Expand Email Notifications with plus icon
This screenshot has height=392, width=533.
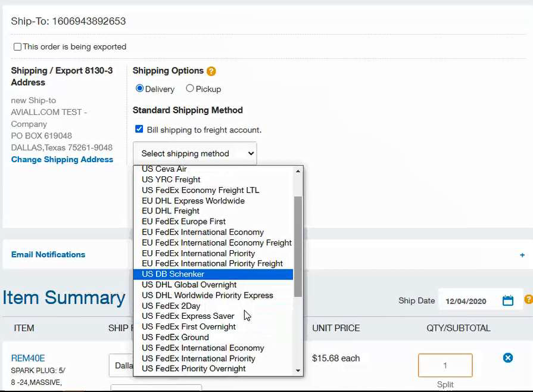522,255
